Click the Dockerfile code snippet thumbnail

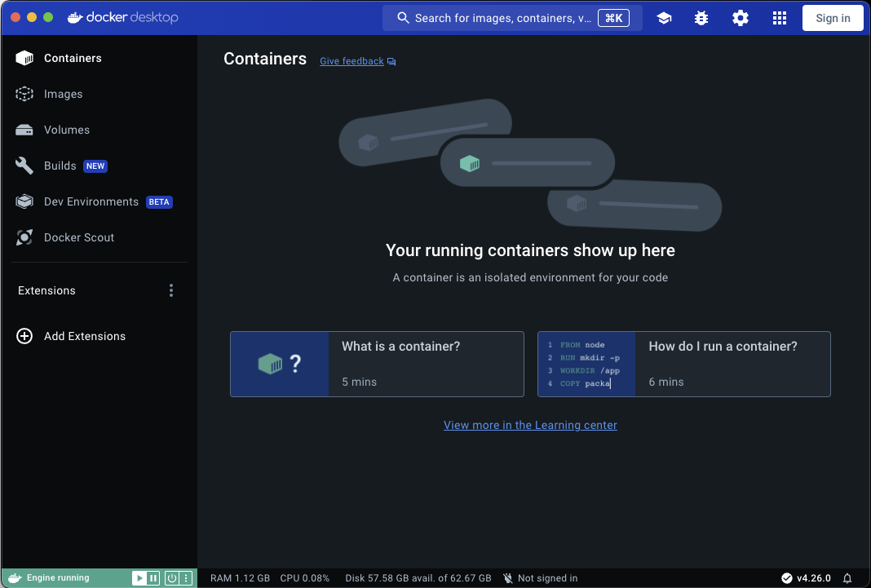(x=586, y=365)
